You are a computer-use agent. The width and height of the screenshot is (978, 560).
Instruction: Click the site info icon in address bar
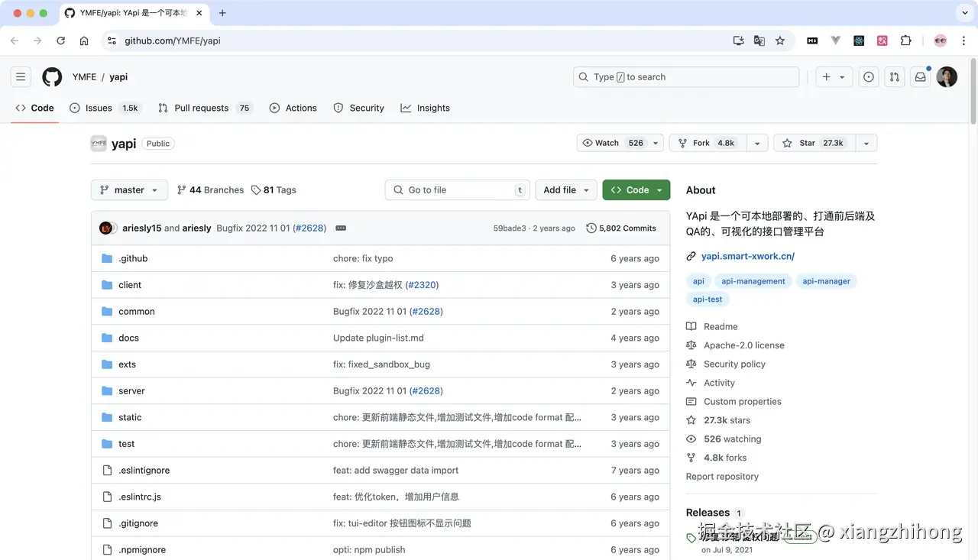click(x=112, y=40)
